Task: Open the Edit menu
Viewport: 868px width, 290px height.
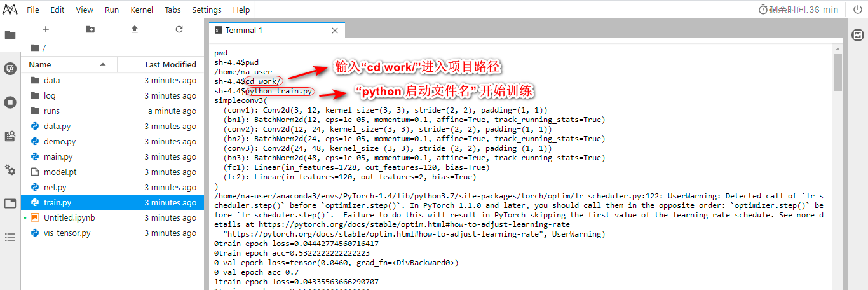Action: (x=57, y=10)
